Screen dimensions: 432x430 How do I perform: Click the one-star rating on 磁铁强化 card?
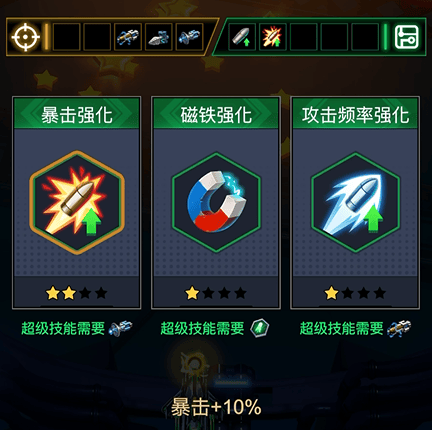[x=216, y=293]
